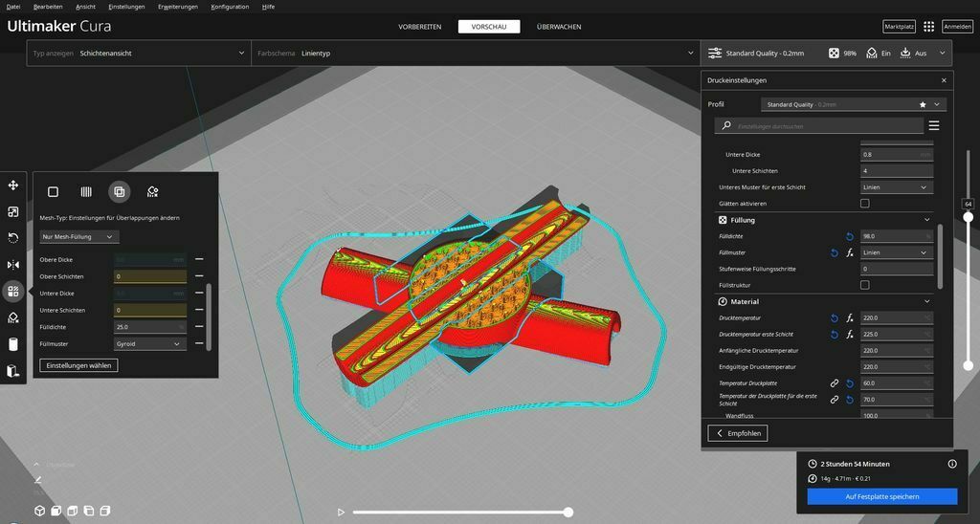Select the Mirror tool icon
Image resolution: width=980 pixels, height=524 pixels.
[12, 265]
